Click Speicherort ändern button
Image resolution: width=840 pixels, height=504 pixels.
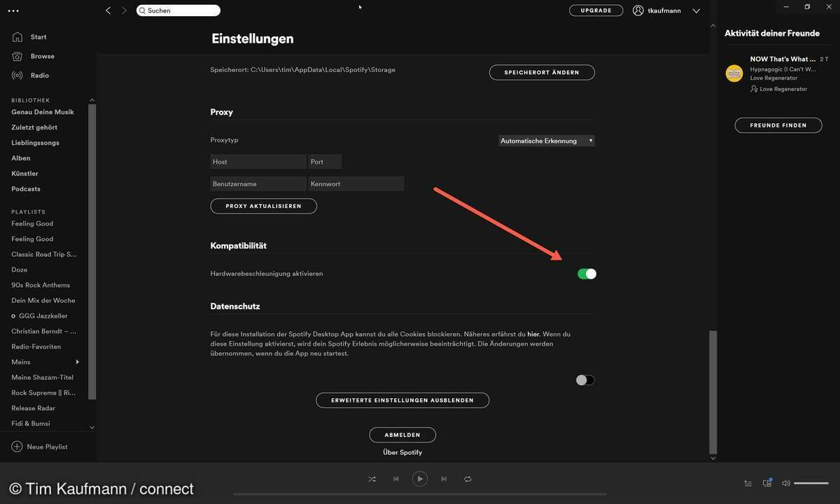(x=542, y=72)
